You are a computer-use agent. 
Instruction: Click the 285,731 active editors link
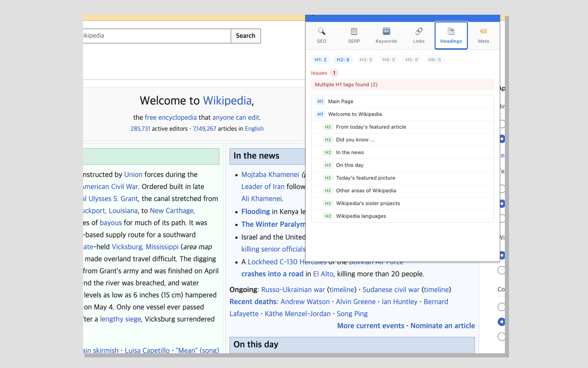[140, 129]
